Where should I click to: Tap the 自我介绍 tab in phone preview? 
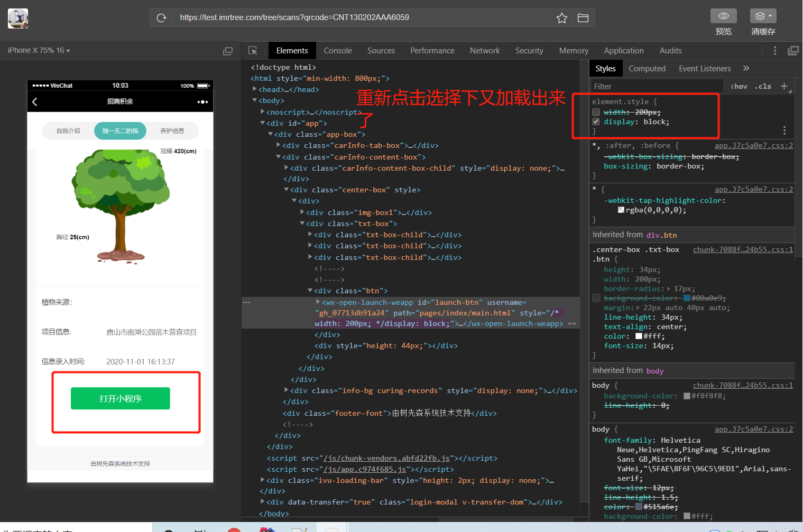[x=68, y=131]
